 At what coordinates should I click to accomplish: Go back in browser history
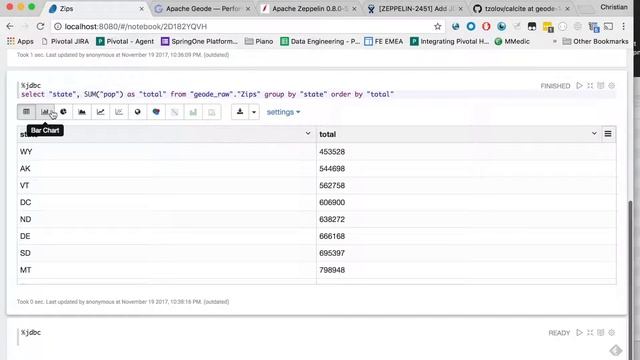coord(10,26)
